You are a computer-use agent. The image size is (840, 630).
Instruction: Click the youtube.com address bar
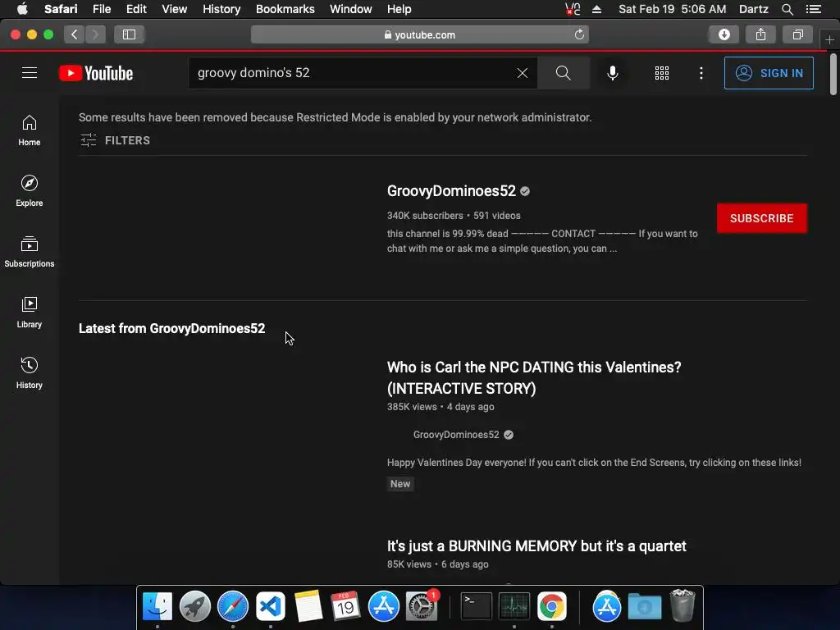click(420, 34)
